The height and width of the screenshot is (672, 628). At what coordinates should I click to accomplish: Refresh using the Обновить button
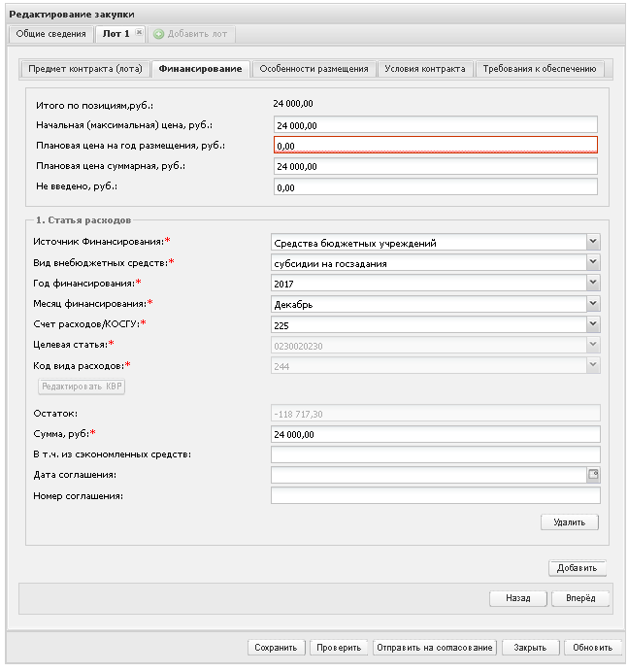pyautogui.click(x=593, y=648)
